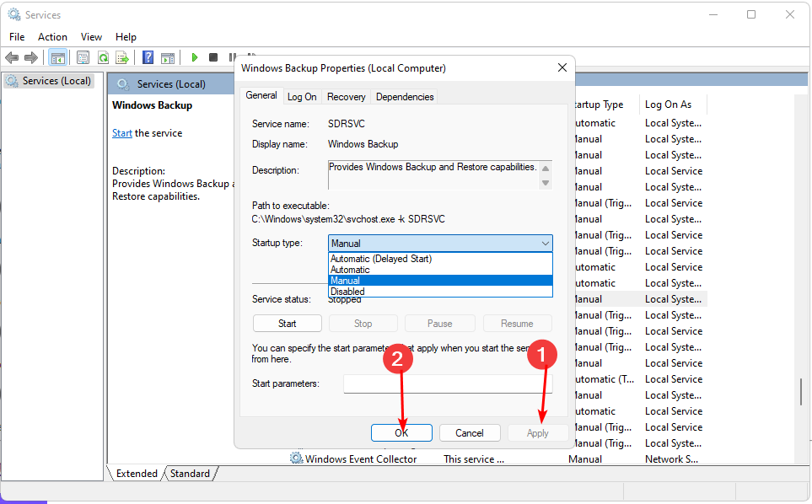Choose the Manual startup option

pos(440,281)
